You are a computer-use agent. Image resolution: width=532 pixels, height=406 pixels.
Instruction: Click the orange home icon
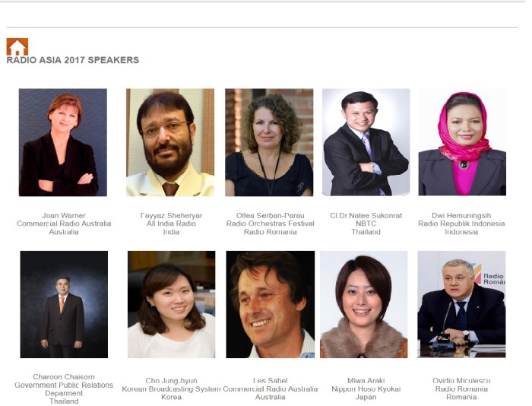tap(17, 46)
